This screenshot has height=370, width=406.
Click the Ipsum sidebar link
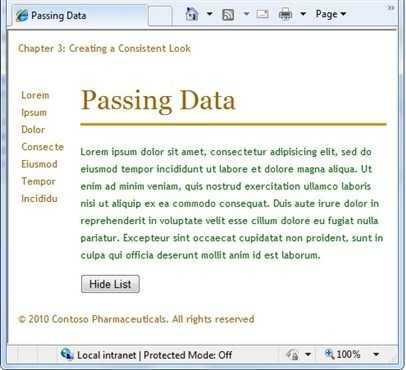[34, 113]
